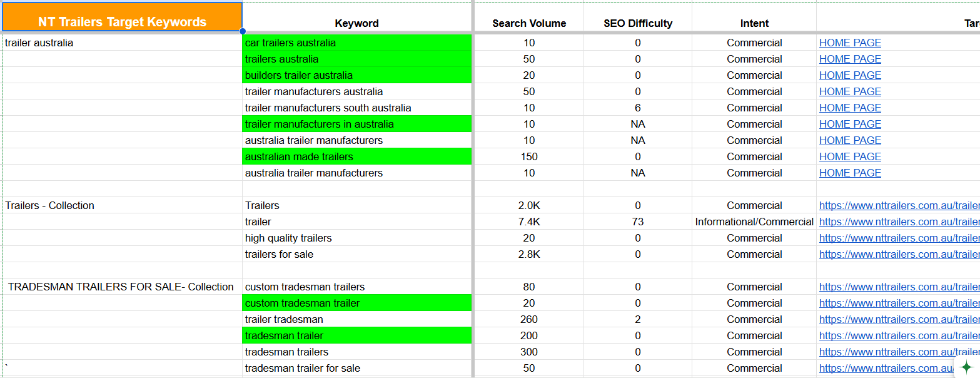The width and height of the screenshot is (980, 378).
Task: Select the 'high quality trailers' keyword cell
Action: coord(356,238)
